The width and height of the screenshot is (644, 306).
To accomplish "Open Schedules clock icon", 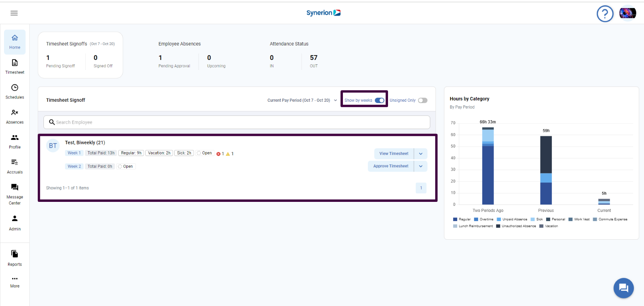I will [x=15, y=88].
